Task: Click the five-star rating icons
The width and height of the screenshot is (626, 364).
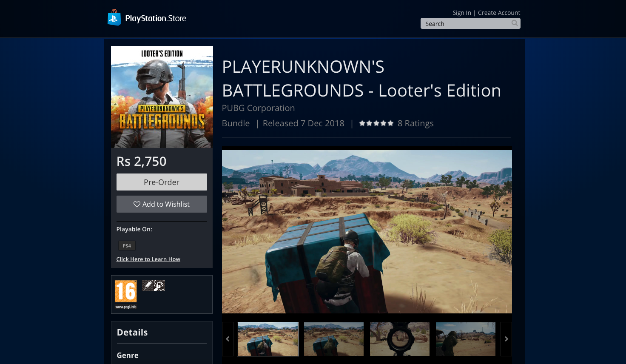Action: [376, 123]
